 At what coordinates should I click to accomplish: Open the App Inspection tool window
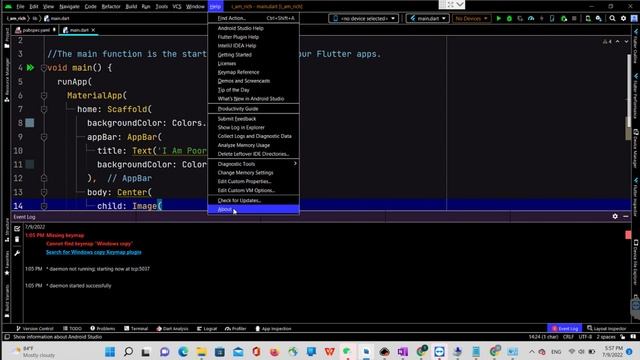[x=273, y=329]
